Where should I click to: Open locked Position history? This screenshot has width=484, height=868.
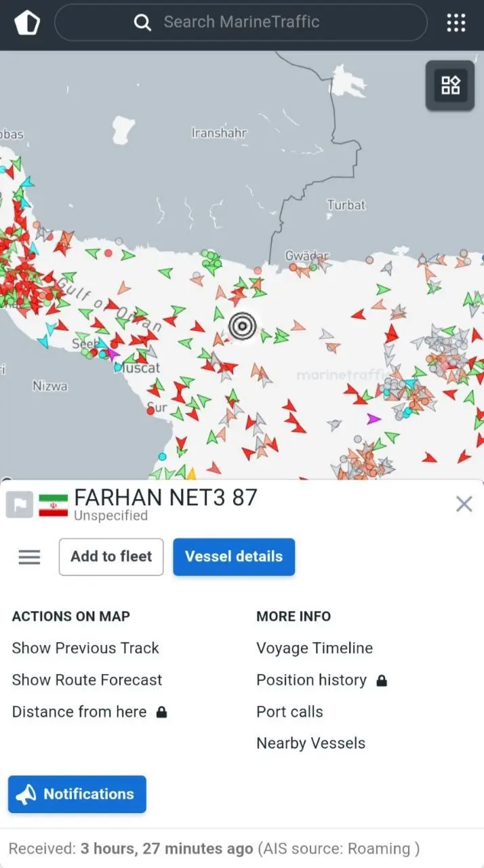312,680
